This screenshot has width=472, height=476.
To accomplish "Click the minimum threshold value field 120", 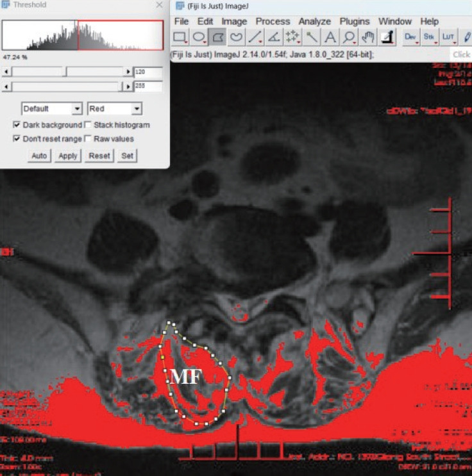I will pos(148,72).
